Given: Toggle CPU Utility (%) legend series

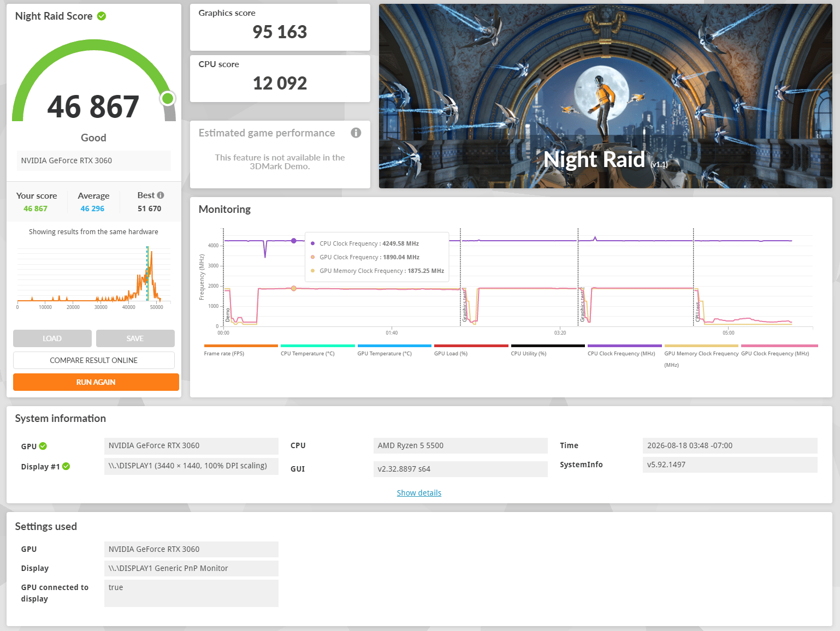Looking at the screenshot, I should [x=548, y=350].
